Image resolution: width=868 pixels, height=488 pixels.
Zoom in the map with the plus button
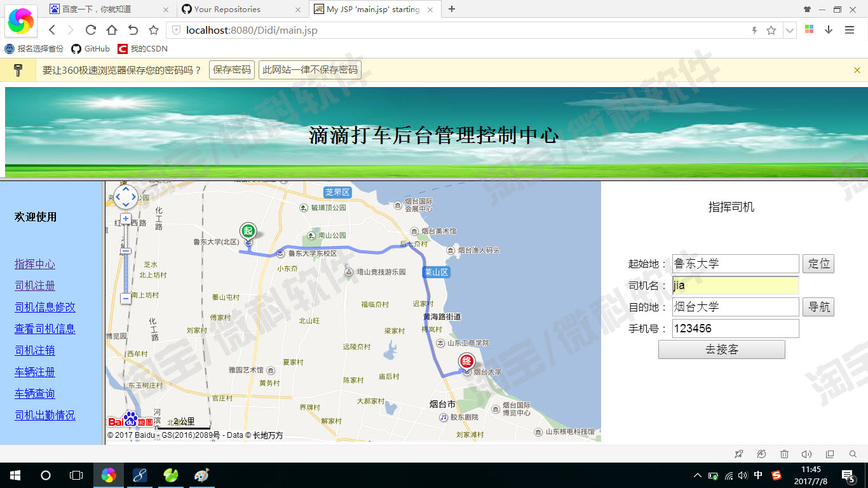point(126,219)
